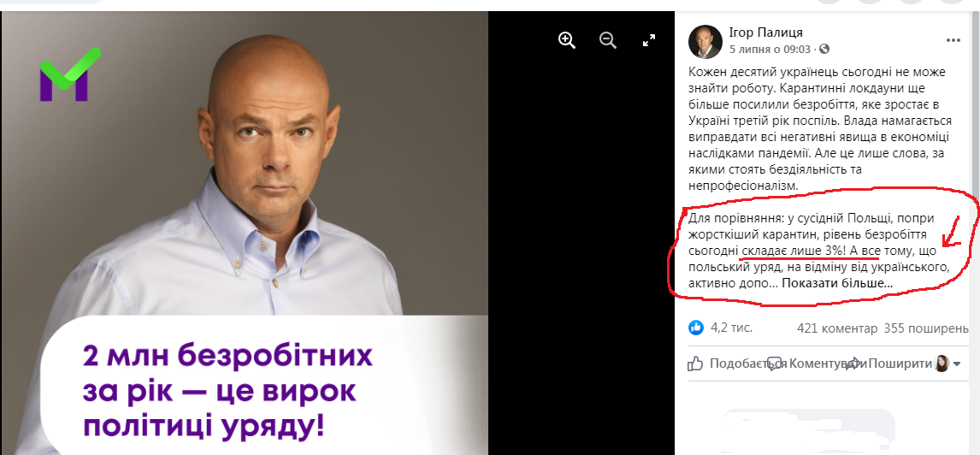This screenshot has height=455, width=980.
Task: Share post via Поширити button
Action: click(888, 363)
